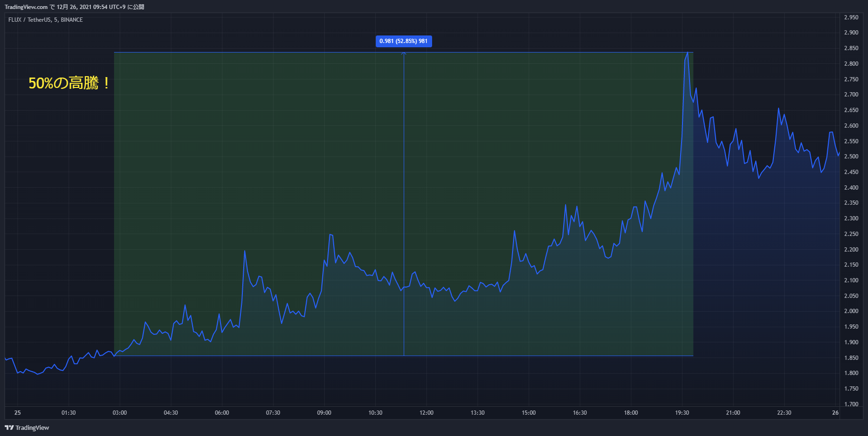The width and height of the screenshot is (868, 436).
Task: Click the 2.400 price axis label
Action: coord(851,188)
